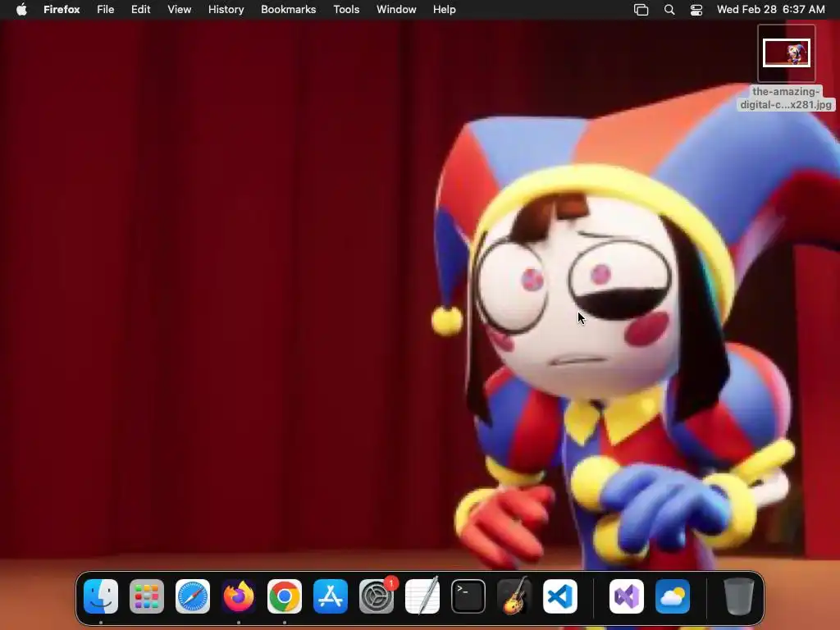The width and height of the screenshot is (840, 630).
Task: Open the Help menu
Action: [444, 10]
